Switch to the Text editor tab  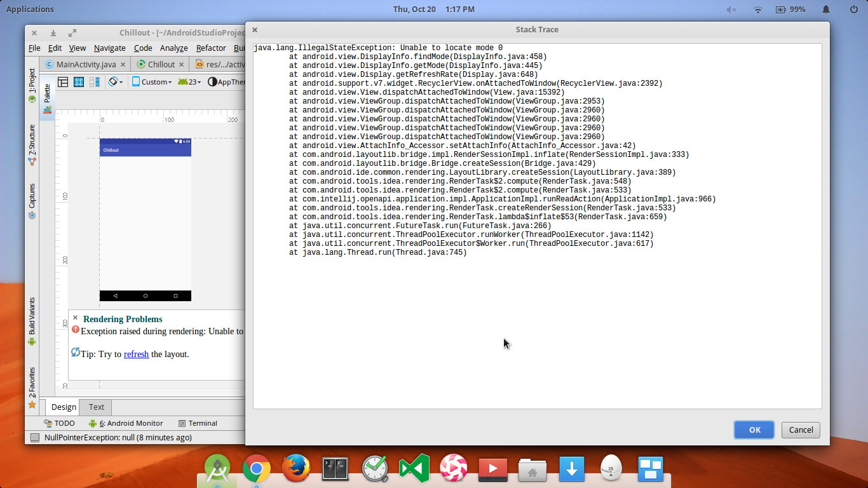pos(97,407)
